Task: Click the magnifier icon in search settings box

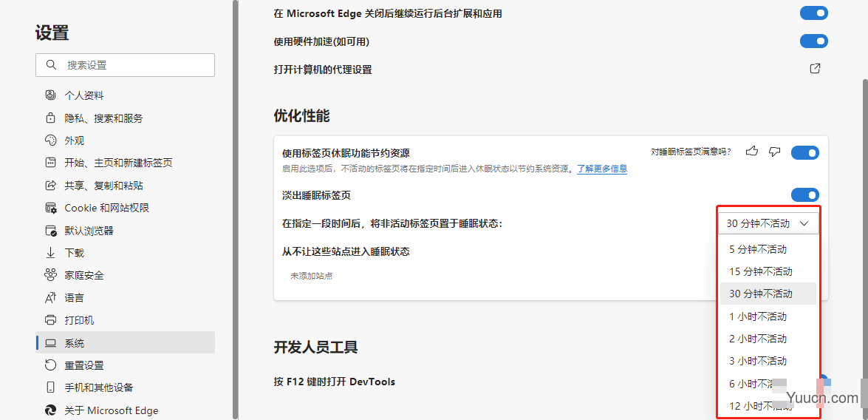Action: click(51, 65)
